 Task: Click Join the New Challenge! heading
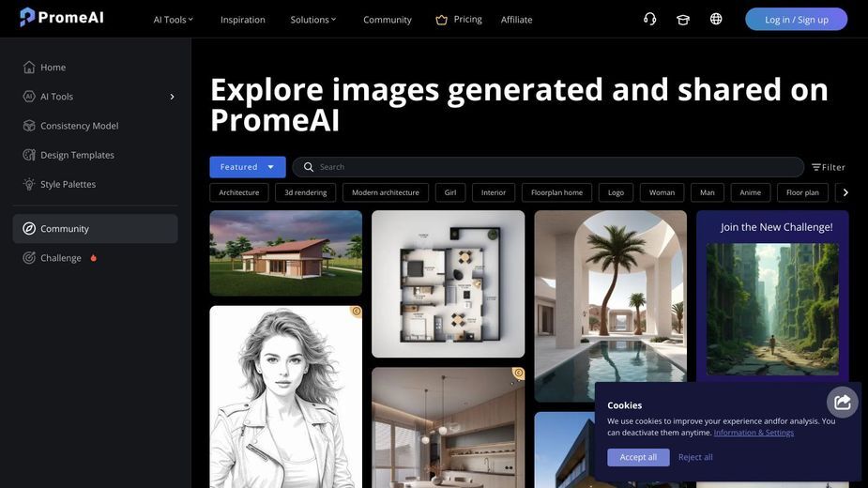click(776, 227)
